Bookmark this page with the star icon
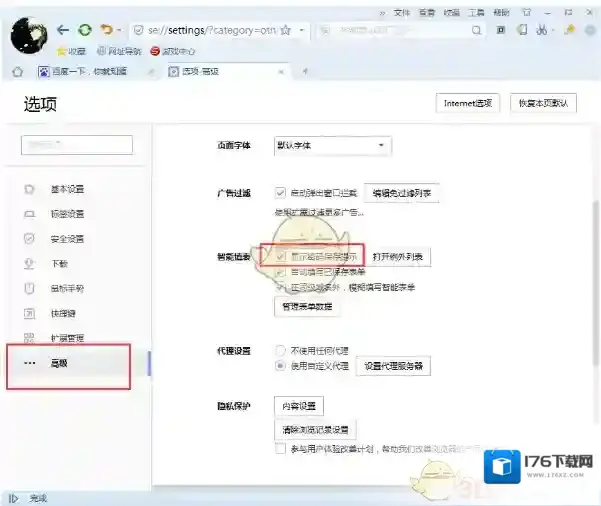 (286, 30)
